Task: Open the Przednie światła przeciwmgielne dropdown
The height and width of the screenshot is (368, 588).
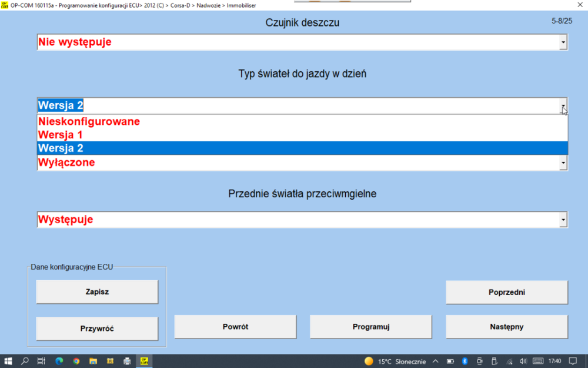Action: click(563, 220)
